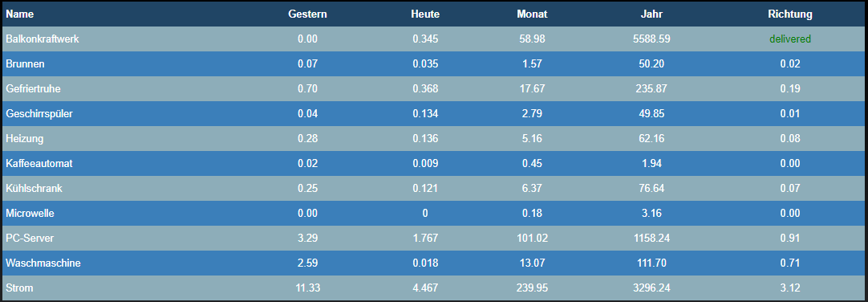
Task: Select the Geschirrspüler row name
Action: click(x=39, y=113)
